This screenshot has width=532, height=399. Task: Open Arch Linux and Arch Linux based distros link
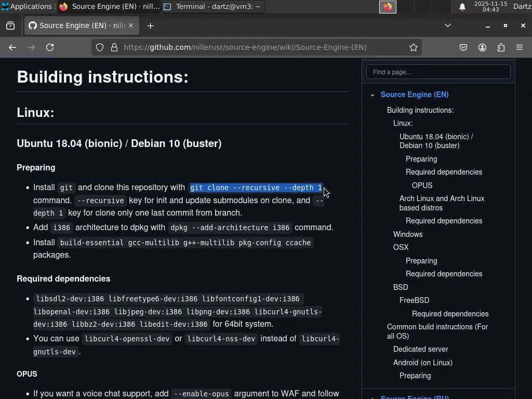pyautogui.click(x=442, y=203)
